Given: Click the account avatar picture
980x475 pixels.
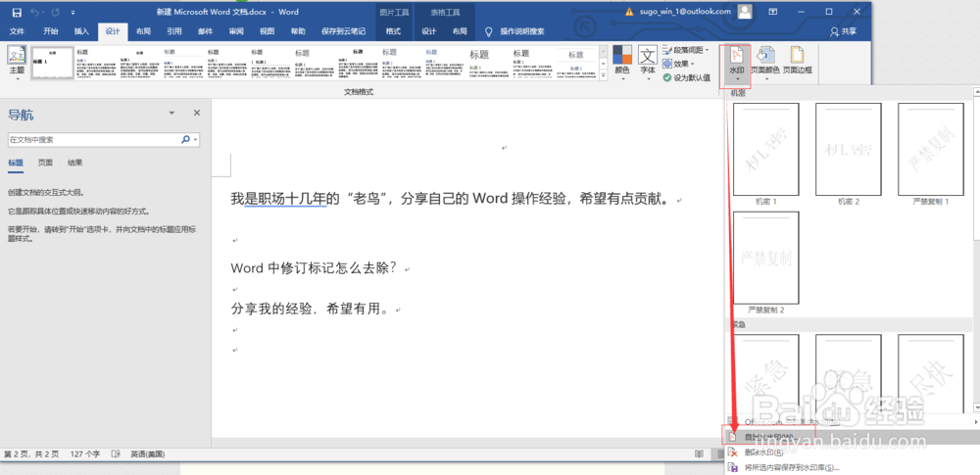Looking at the screenshot, I should (745, 12).
